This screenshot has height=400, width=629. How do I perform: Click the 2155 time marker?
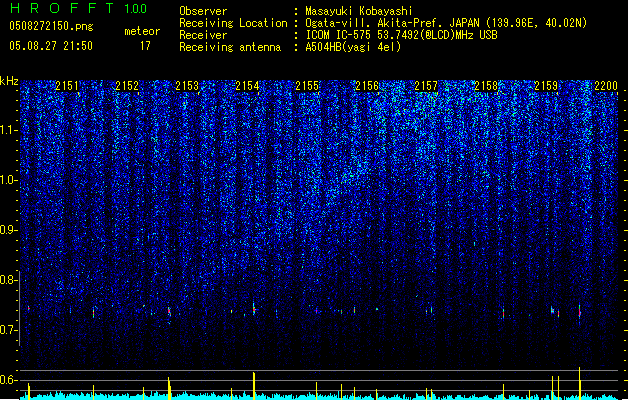pos(307,86)
